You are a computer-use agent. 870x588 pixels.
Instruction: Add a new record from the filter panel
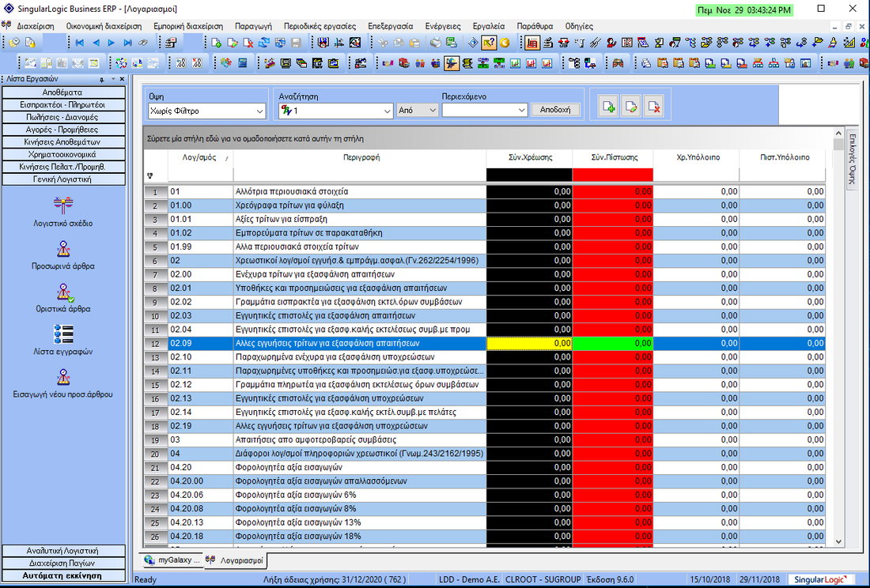click(609, 107)
